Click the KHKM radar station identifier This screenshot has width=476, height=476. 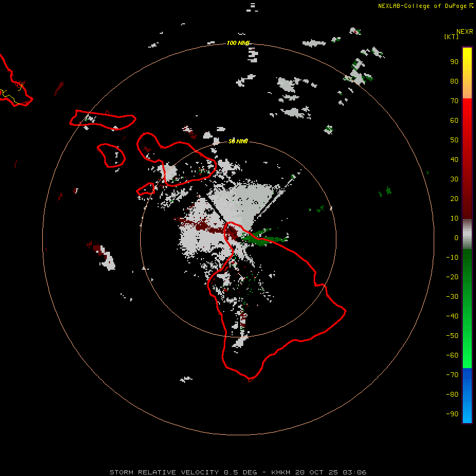pos(281,472)
